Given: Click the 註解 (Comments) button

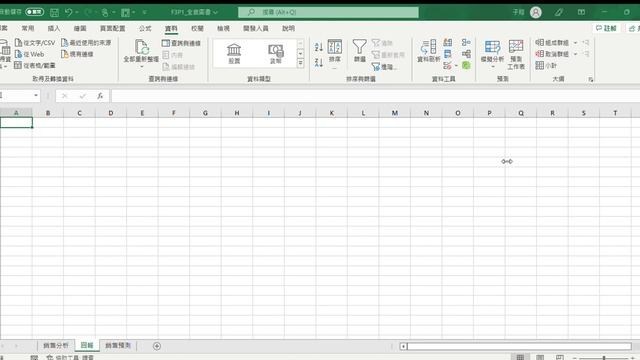Looking at the screenshot, I should point(606,28).
